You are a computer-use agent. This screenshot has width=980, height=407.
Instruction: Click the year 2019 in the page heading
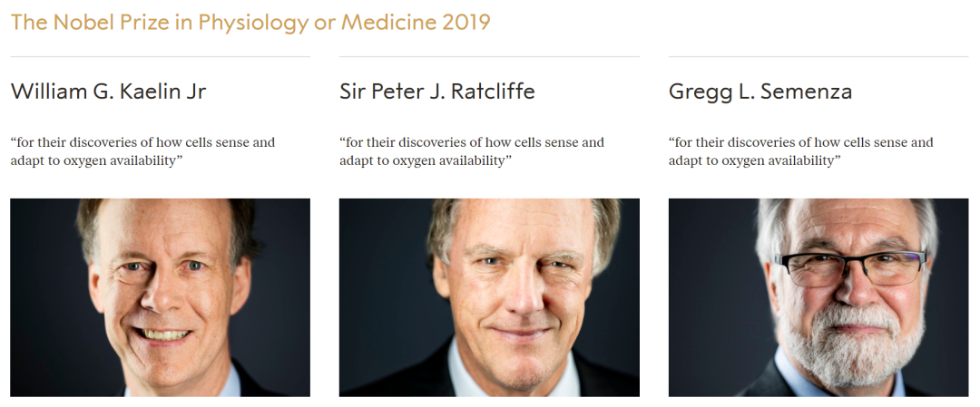[466, 23]
